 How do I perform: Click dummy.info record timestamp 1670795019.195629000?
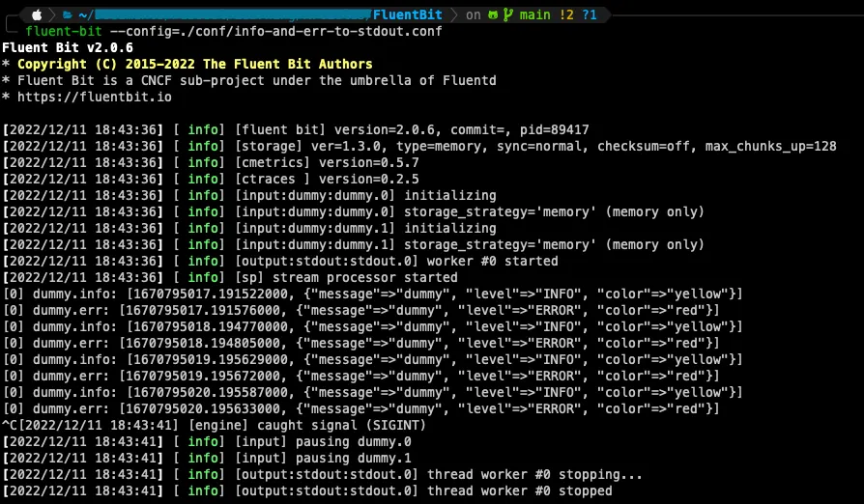pos(211,360)
